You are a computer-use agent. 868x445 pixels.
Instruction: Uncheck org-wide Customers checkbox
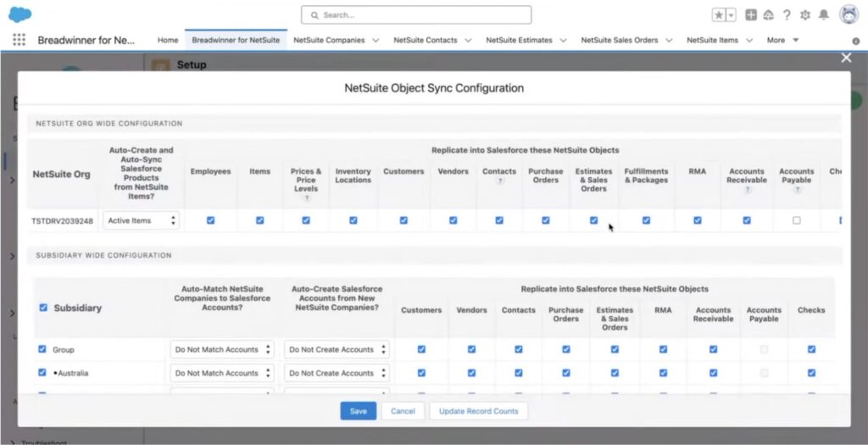[403, 220]
